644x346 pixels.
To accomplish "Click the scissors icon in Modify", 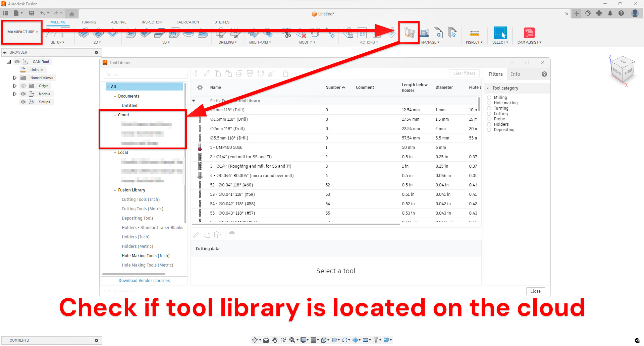I will pyautogui.click(x=287, y=33).
